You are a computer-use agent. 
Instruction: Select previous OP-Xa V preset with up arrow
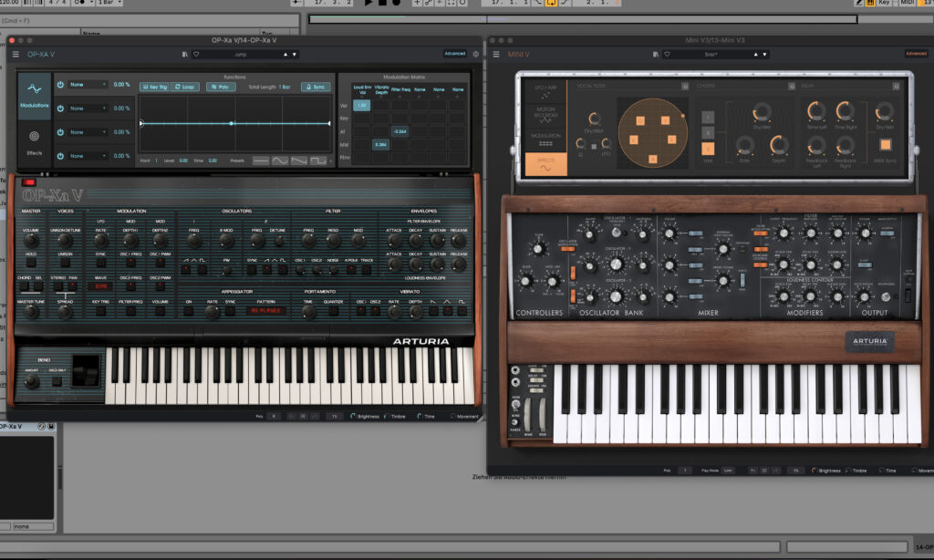point(285,54)
